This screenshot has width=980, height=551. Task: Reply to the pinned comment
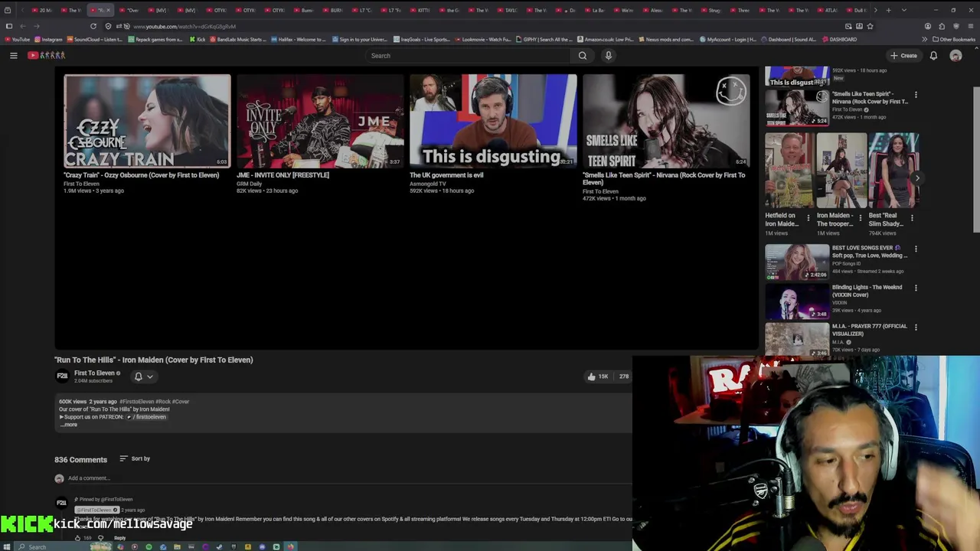(x=119, y=538)
